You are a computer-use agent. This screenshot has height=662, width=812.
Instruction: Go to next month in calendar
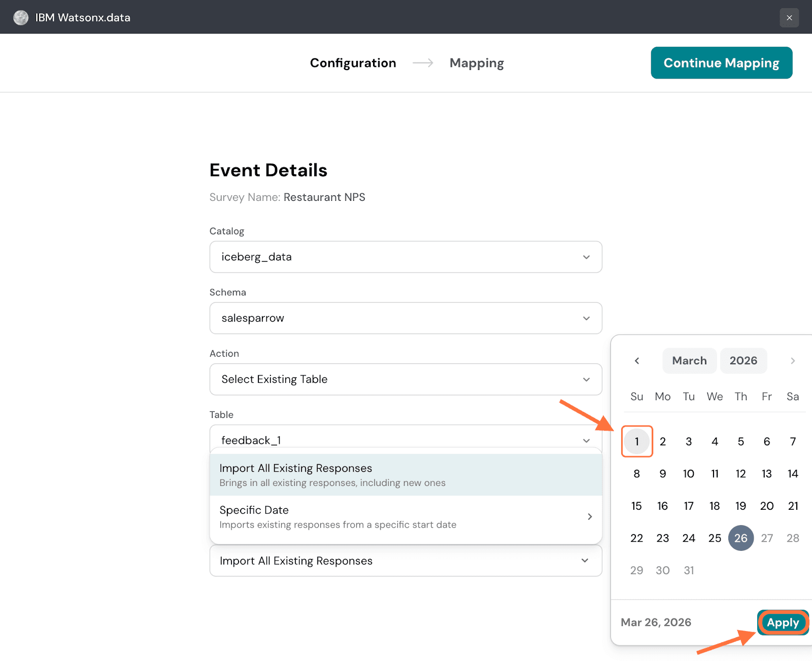click(x=792, y=361)
